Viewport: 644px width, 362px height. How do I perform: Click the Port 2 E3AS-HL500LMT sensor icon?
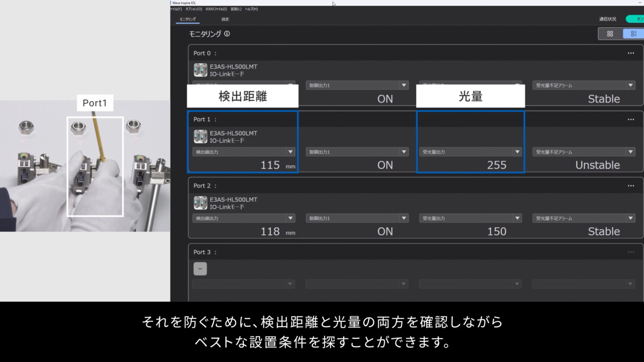click(x=200, y=203)
